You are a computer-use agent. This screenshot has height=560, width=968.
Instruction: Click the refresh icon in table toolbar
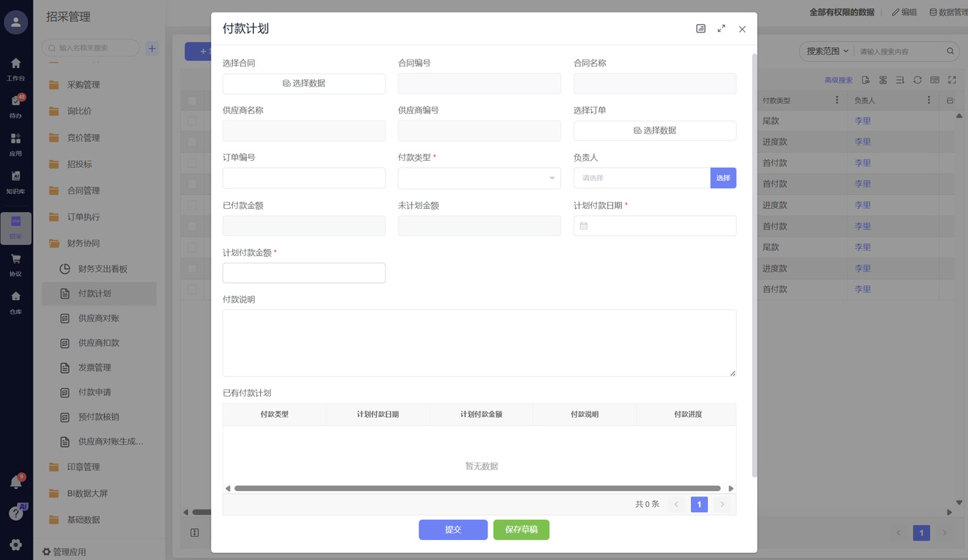(917, 80)
